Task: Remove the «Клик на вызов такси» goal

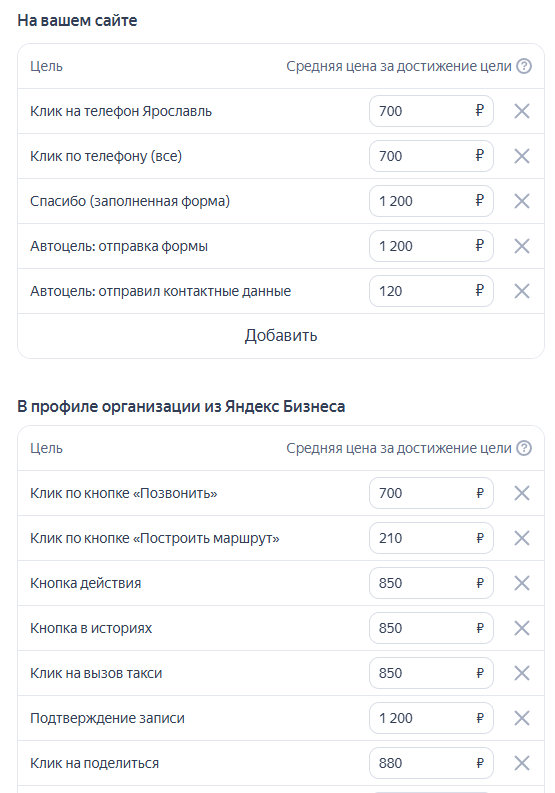Action: click(522, 673)
